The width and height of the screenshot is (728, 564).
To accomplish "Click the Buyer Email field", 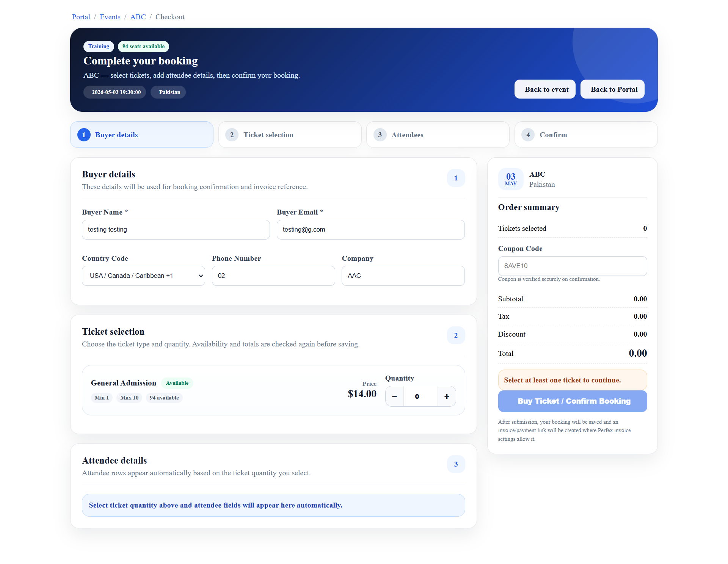I will point(370,230).
